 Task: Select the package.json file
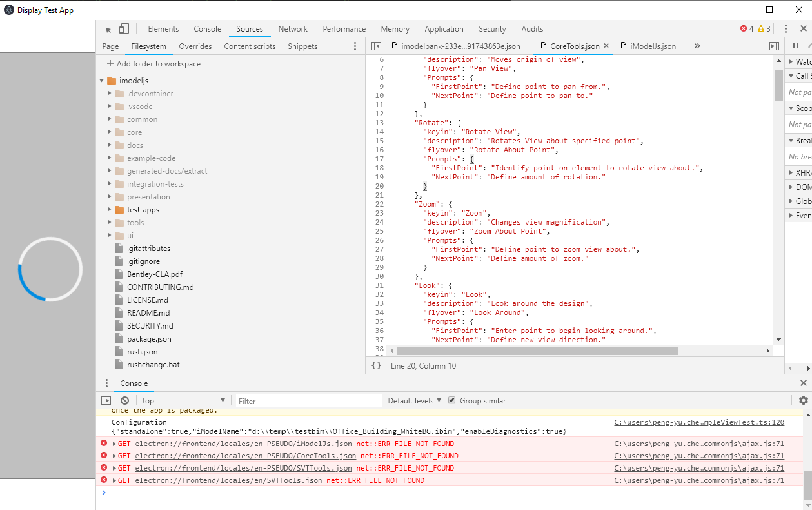point(149,339)
